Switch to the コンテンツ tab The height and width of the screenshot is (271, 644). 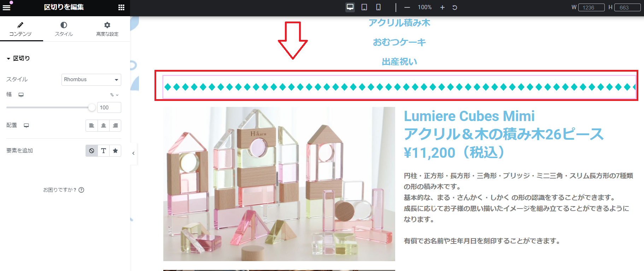click(x=21, y=29)
